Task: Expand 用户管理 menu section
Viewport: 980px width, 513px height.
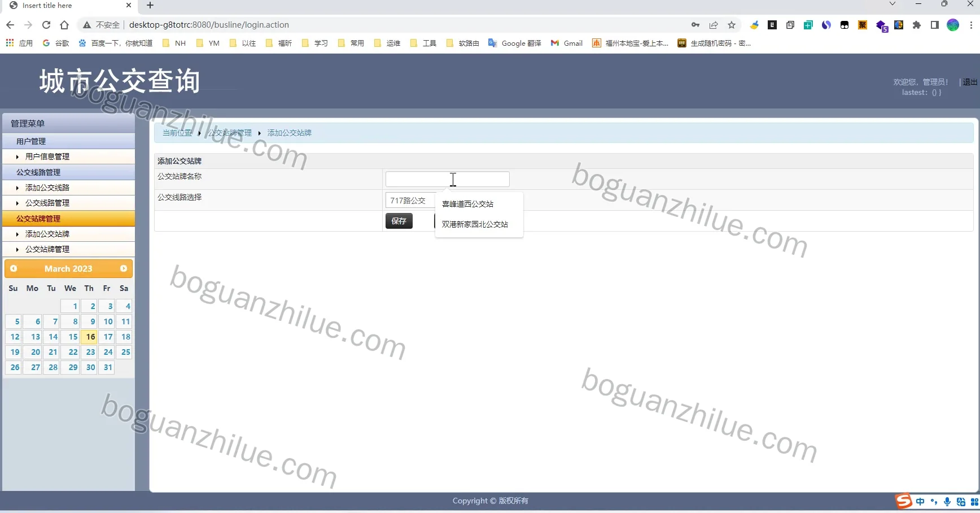Action: click(69, 141)
